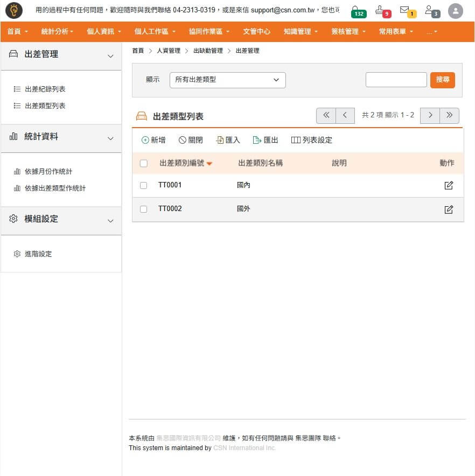Open the mail icon with badge 1
475x476 pixels.
[405, 10]
